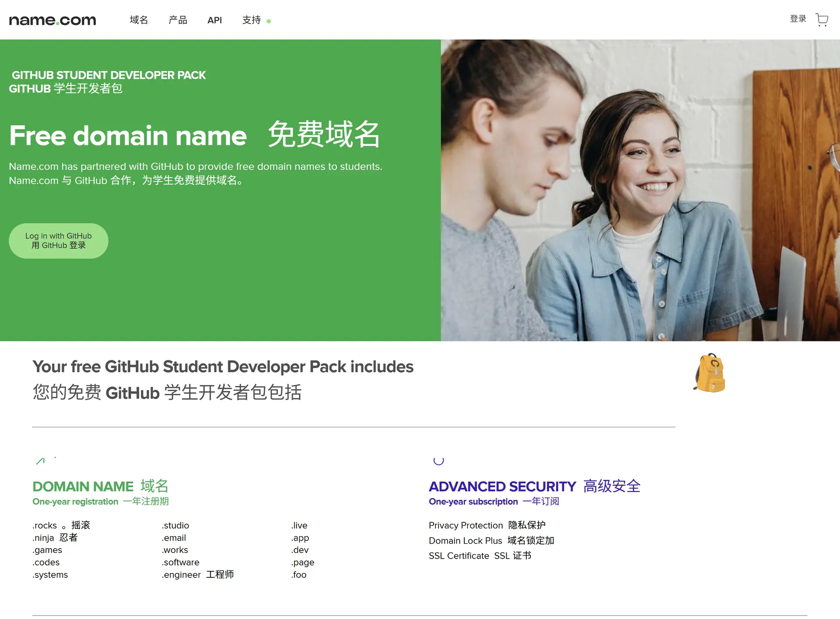Select the .page domain extension
This screenshot has width=840, height=619.
pos(303,563)
